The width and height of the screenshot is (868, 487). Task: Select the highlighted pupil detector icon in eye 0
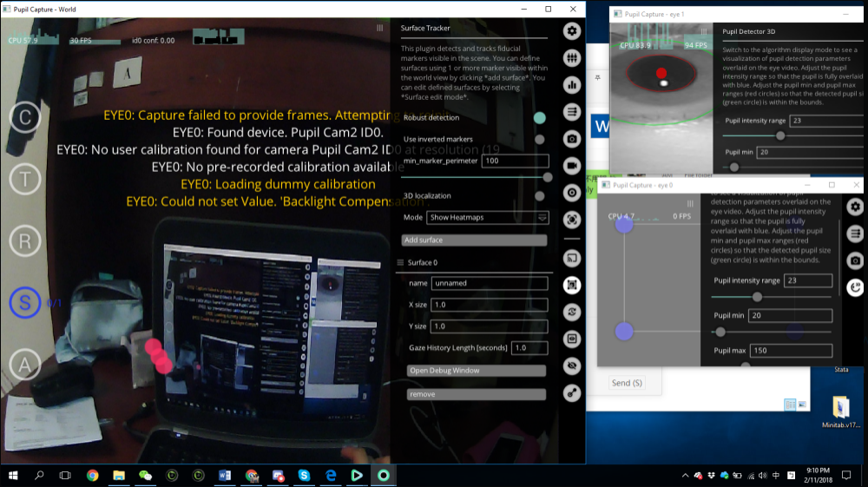[855, 287]
